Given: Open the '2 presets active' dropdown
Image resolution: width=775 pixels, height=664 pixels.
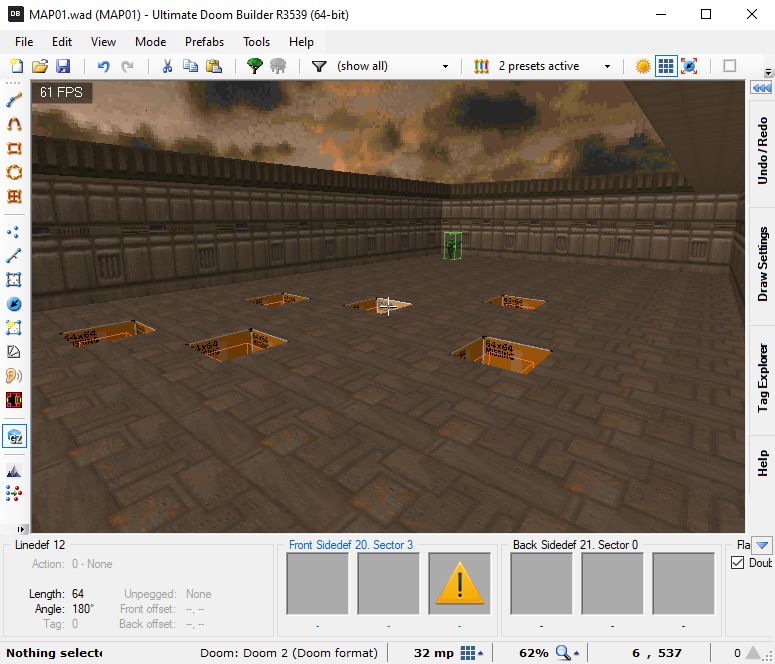Looking at the screenshot, I should [607, 66].
